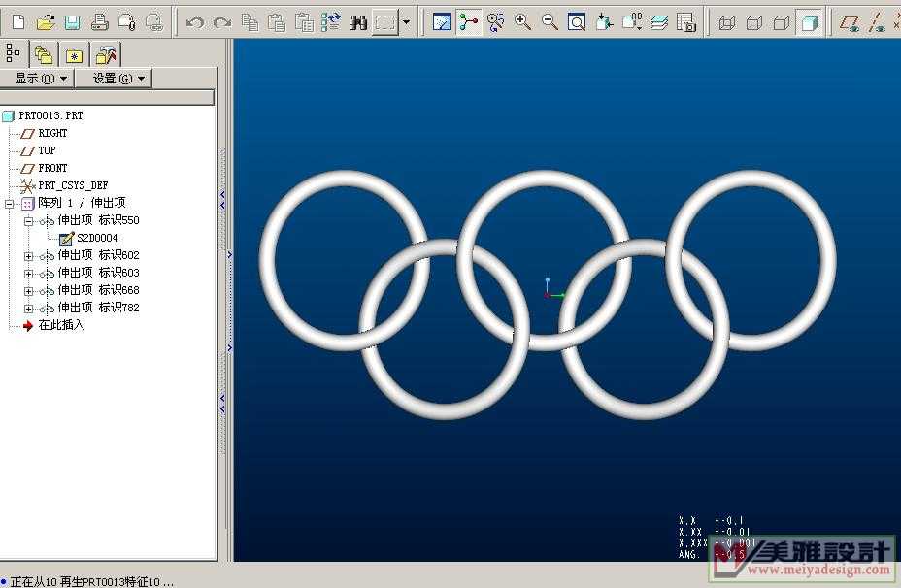Select PRT0013.PRT root in model tree

(x=50, y=116)
